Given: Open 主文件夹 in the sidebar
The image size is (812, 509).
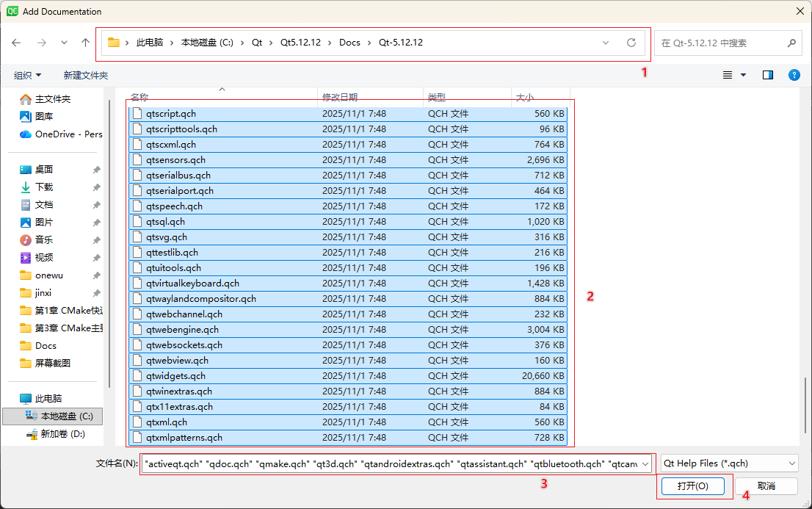Looking at the screenshot, I should (53, 99).
